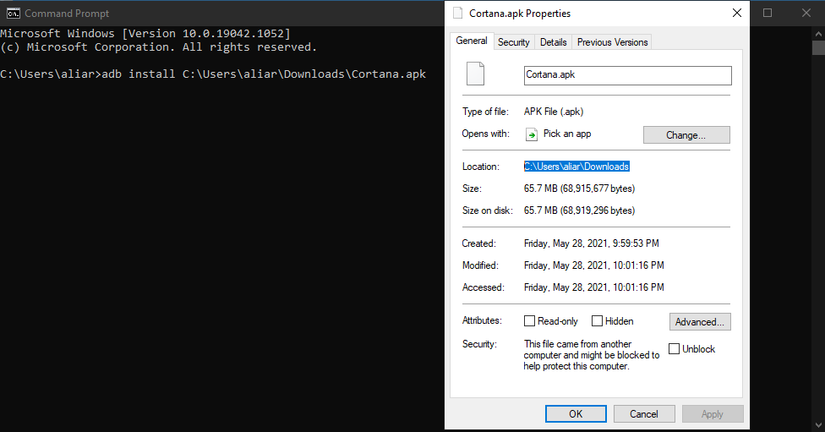Click the security warning message text
Image resolution: width=825 pixels, height=432 pixels.
pyautogui.click(x=591, y=355)
